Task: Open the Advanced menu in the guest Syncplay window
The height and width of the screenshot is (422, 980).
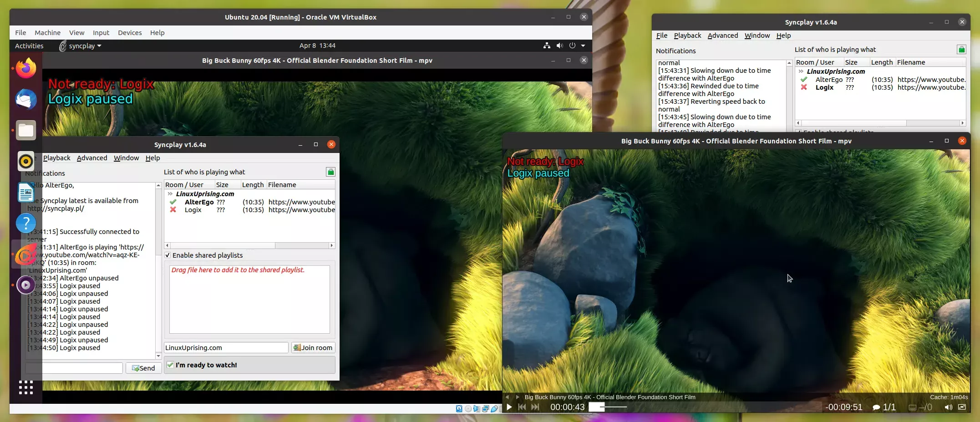Action: click(92, 158)
